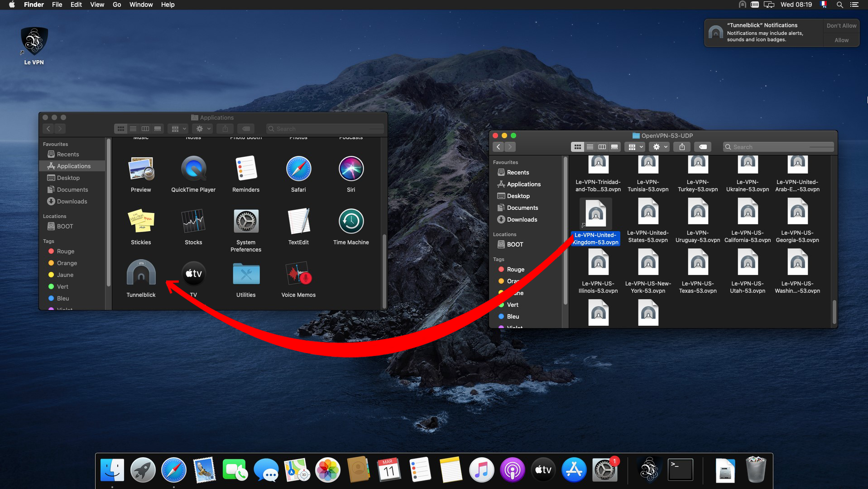Click the Search field in Applications window
The height and width of the screenshot is (489, 868).
tap(325, 129)
